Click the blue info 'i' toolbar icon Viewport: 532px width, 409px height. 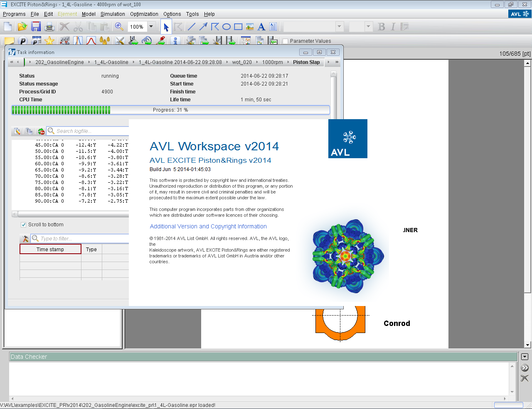point(175,41)
